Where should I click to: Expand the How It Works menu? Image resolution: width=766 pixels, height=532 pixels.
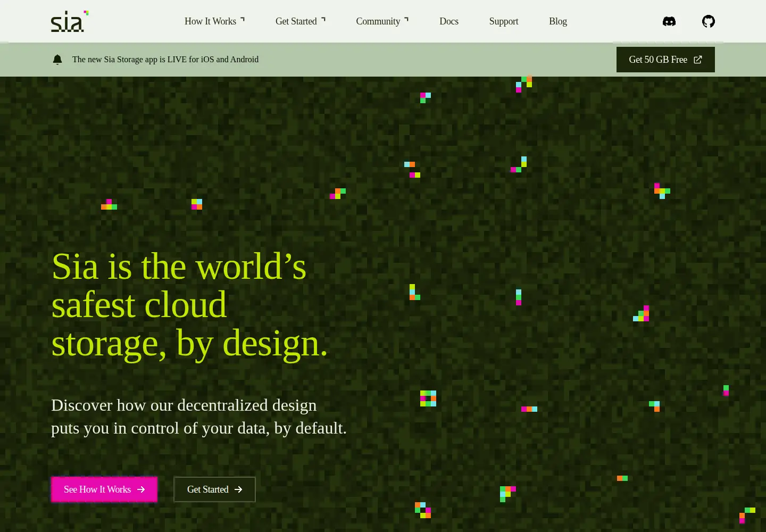point(214,21)
